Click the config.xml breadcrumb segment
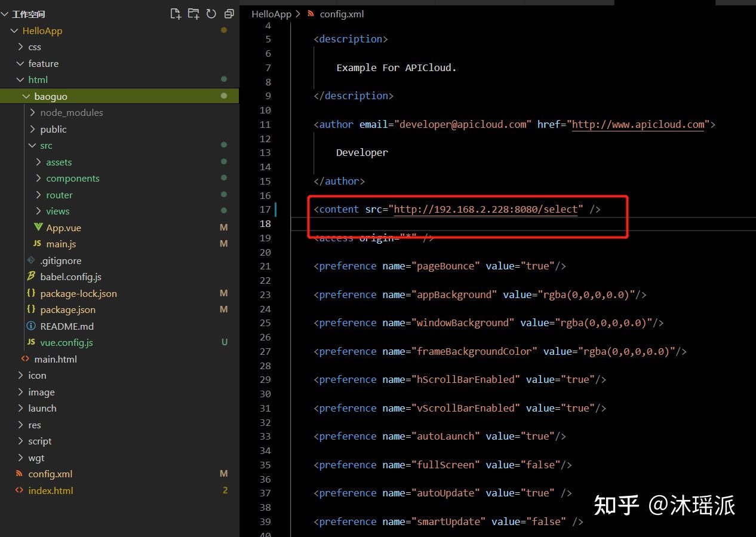This screenshot has height=537, width=756. (342, 14)
